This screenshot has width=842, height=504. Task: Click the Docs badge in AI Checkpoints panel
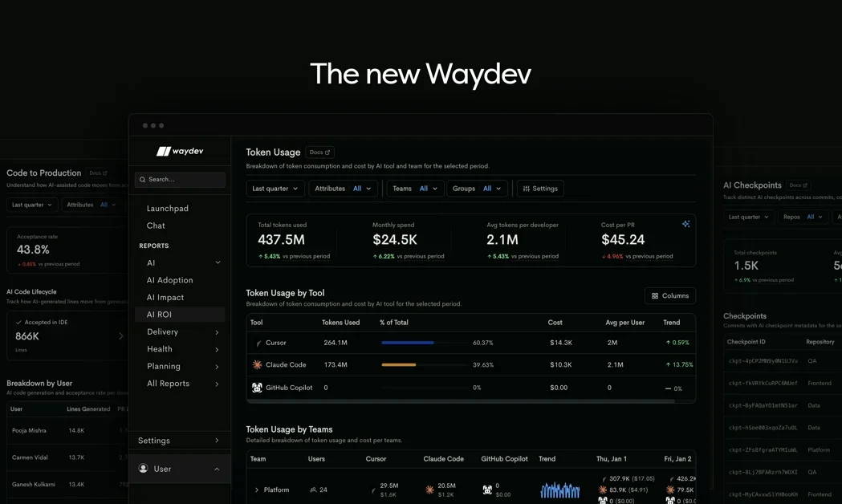click(798, 185)
